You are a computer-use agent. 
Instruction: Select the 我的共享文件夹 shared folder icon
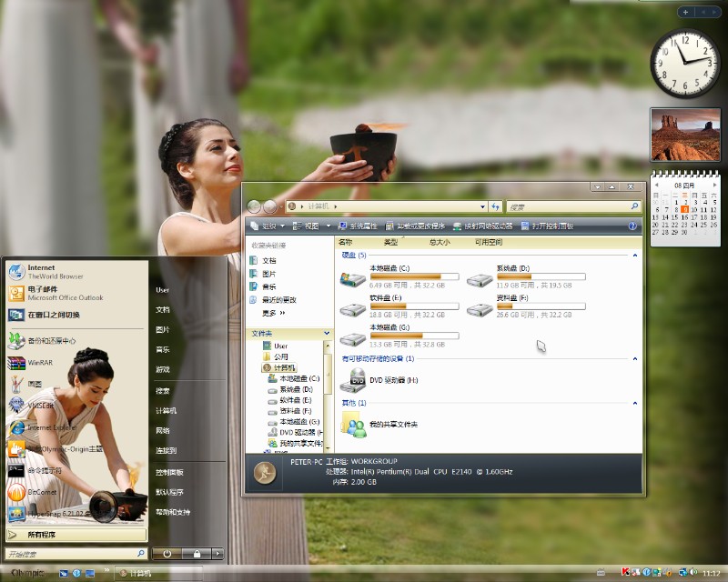354,424
